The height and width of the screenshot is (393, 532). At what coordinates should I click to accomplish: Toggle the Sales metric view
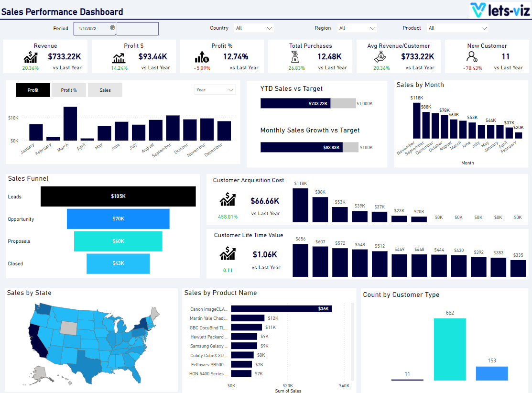pos(105,90)
